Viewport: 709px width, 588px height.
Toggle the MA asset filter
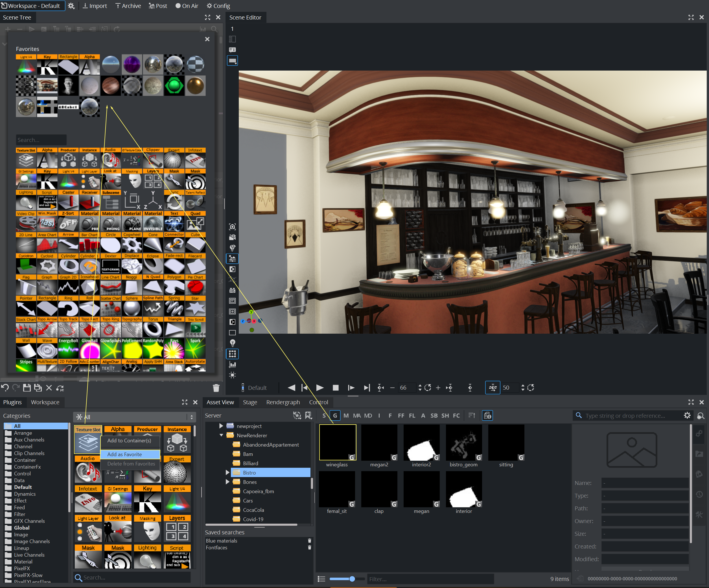[357, 416]
